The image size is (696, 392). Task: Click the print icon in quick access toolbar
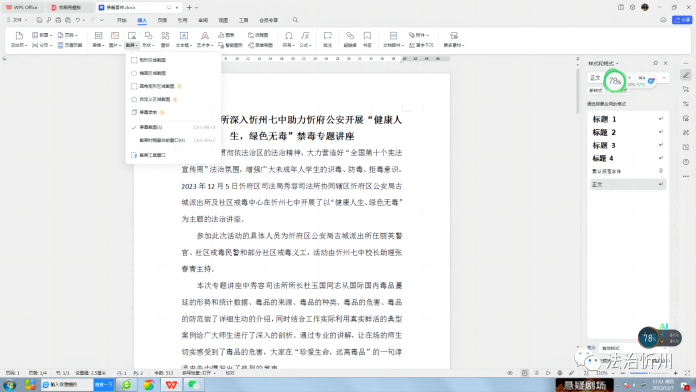point(58,20)
